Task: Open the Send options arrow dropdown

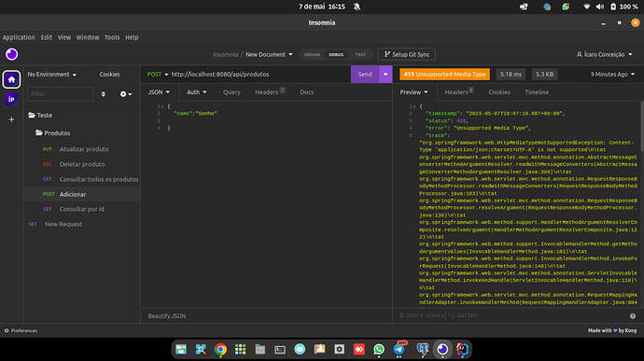Action: (385, 75)
